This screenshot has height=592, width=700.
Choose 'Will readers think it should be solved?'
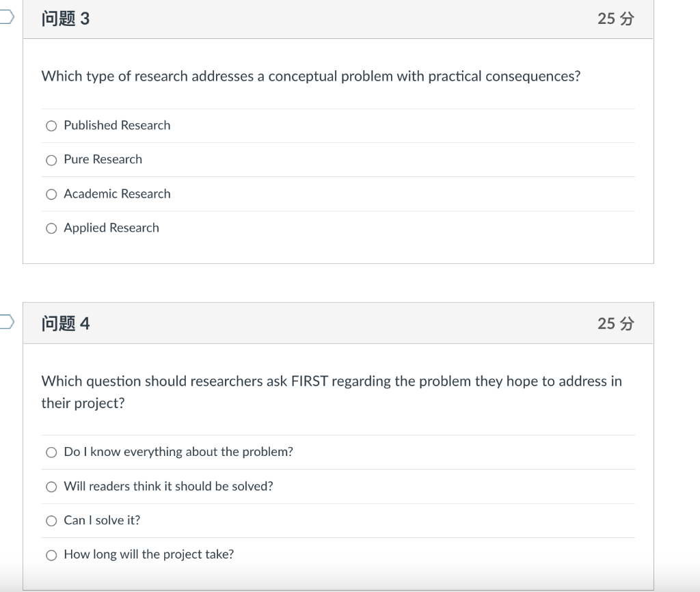pos(51,487)
